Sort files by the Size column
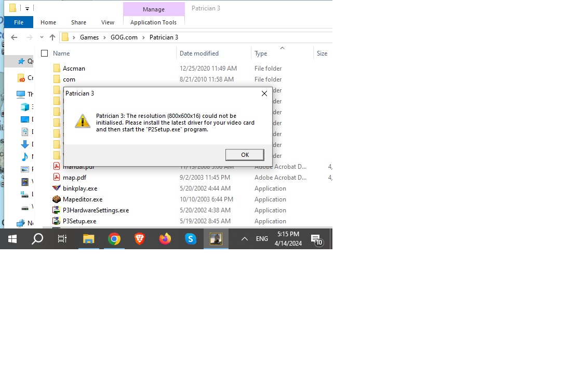The height and width of the screenshot is (391, 588). point(323,53)
